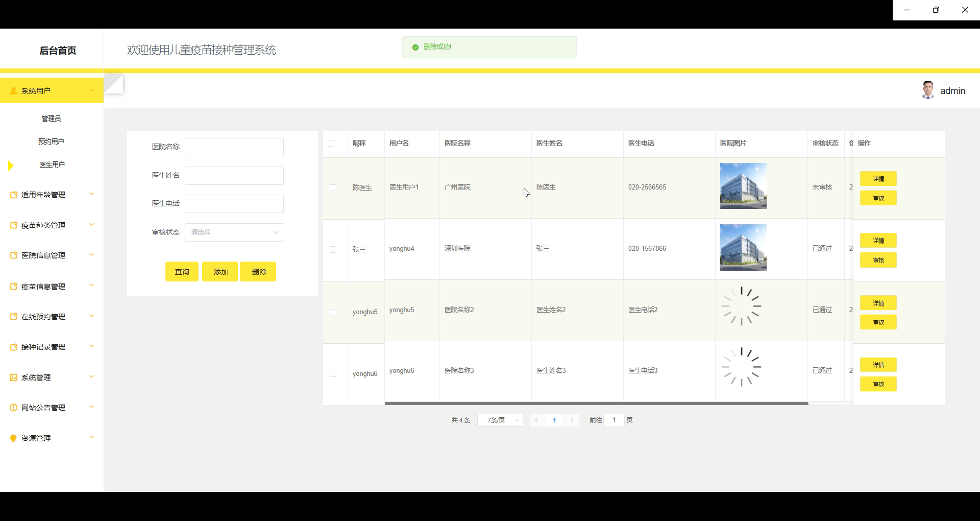Expand the 疫苗种类管理 chevron
Viewport: 980px width, 521px height.
[x=92, y=225]
